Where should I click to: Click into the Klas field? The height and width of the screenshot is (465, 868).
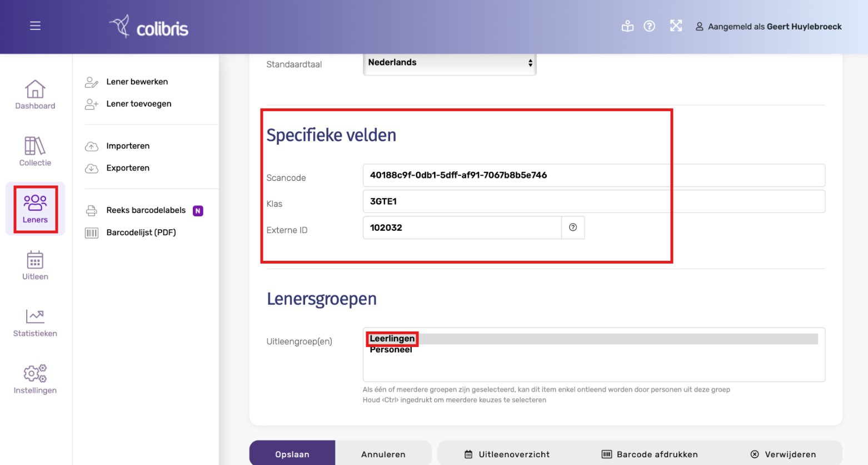594,201
